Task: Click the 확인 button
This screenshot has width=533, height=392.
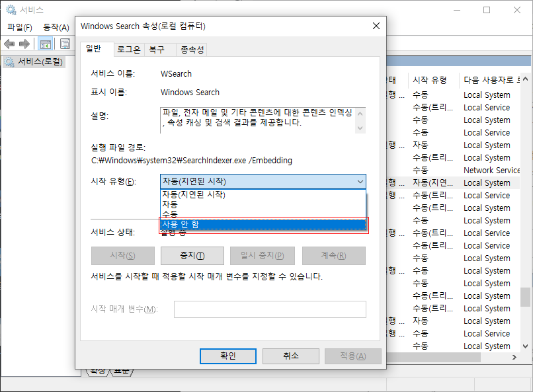Action: pyautogui.click(x=227, y=356)
